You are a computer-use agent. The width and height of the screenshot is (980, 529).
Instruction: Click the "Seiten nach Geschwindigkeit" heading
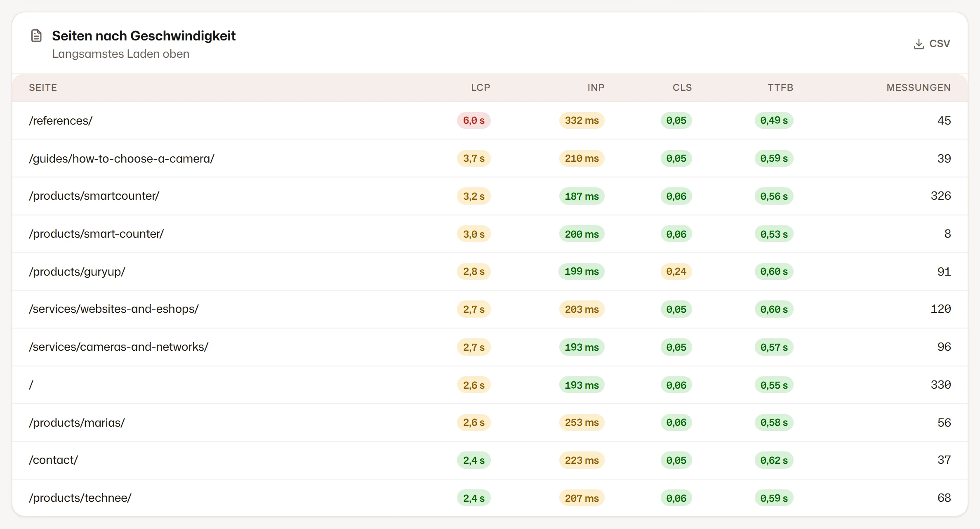pos(144,36)
